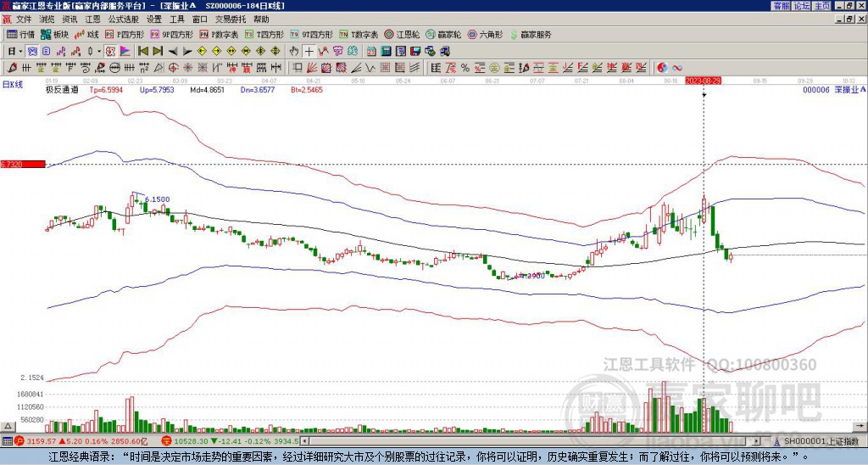Jump to last bar with right-end arrow
This screenshot has height=465, width=868.
pyautogui.click(x=158, y=52)
